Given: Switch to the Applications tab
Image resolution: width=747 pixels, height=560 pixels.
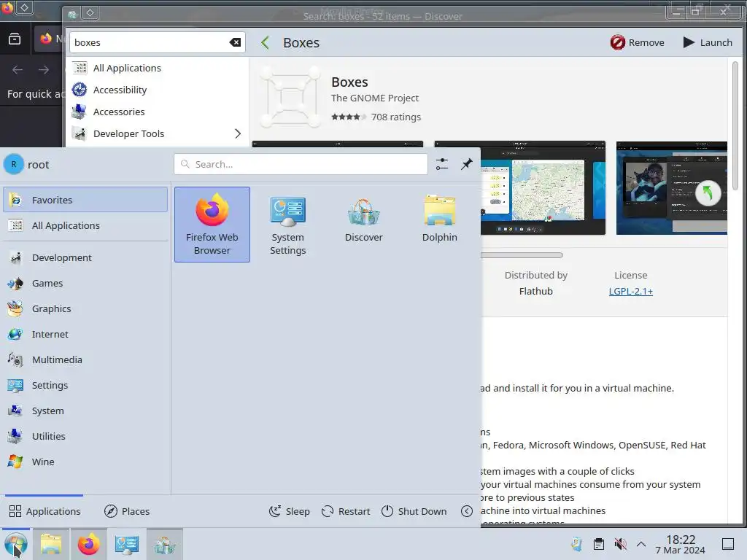Looking at the screenshot, I should (x=44, y=511).
